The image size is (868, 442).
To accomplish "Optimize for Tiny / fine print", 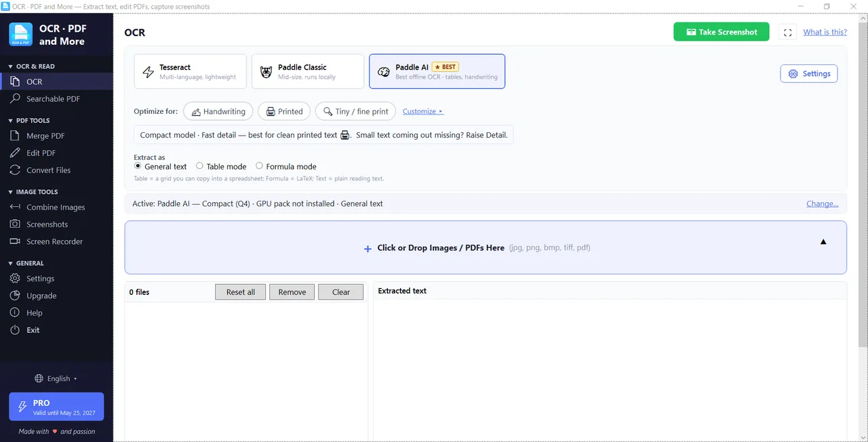I will [355, 111].
